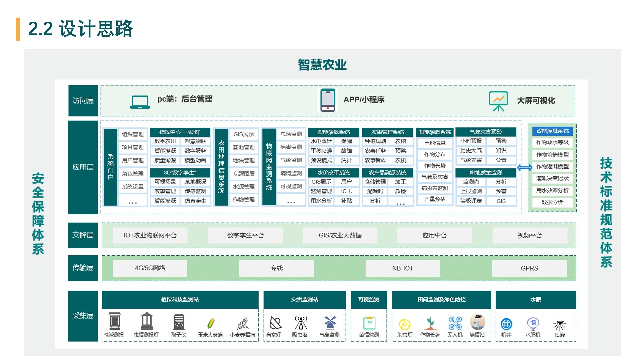Click the wheat icon labeled 小麦赤霉病
The image size is (644, 362).
(243, 323)
